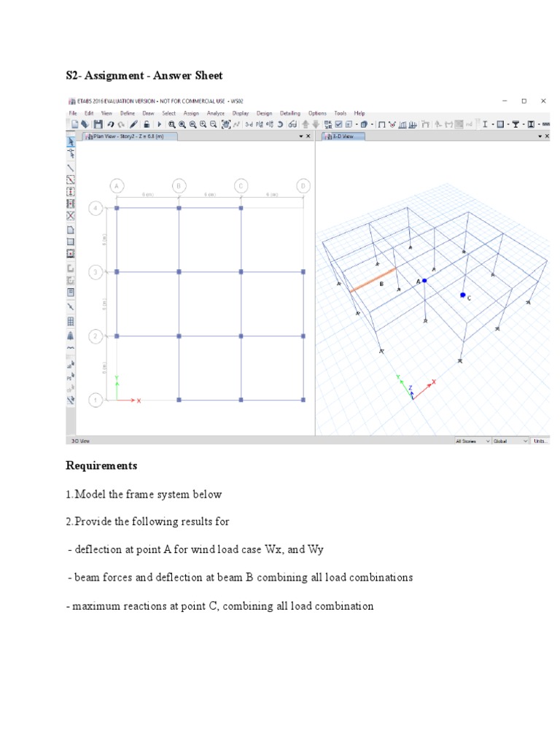The width and height of the screenshot is (560, 747).
Task: Close the 3-D View pane
Action: coord(547,136)
